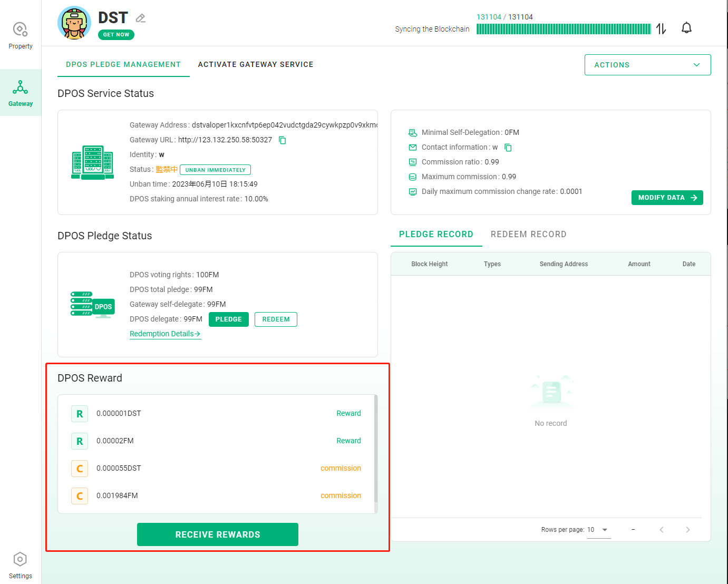Click the DPOS Reward list scrollbar
This screenshot has height=584, width=728.
(x=376, y=448)
